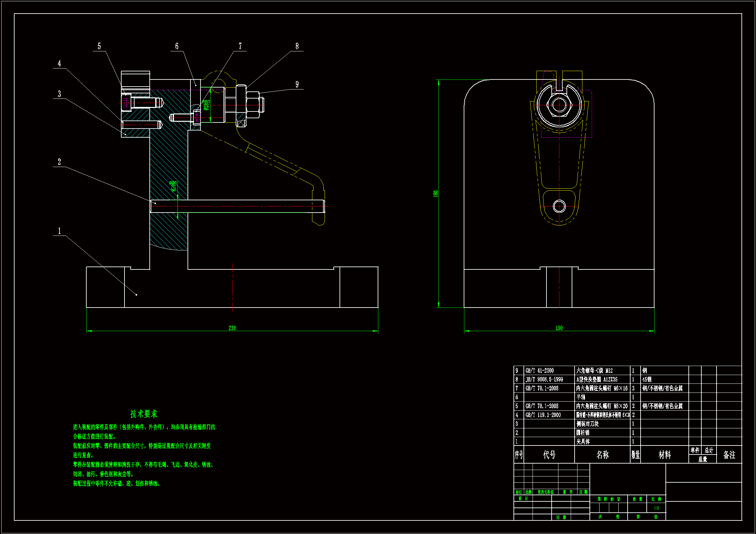
Task: Select part balloon number 9
Action: (x=297, y=85)
